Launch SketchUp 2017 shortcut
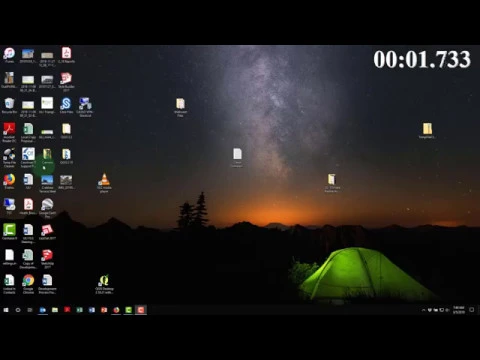 point(47,259)
